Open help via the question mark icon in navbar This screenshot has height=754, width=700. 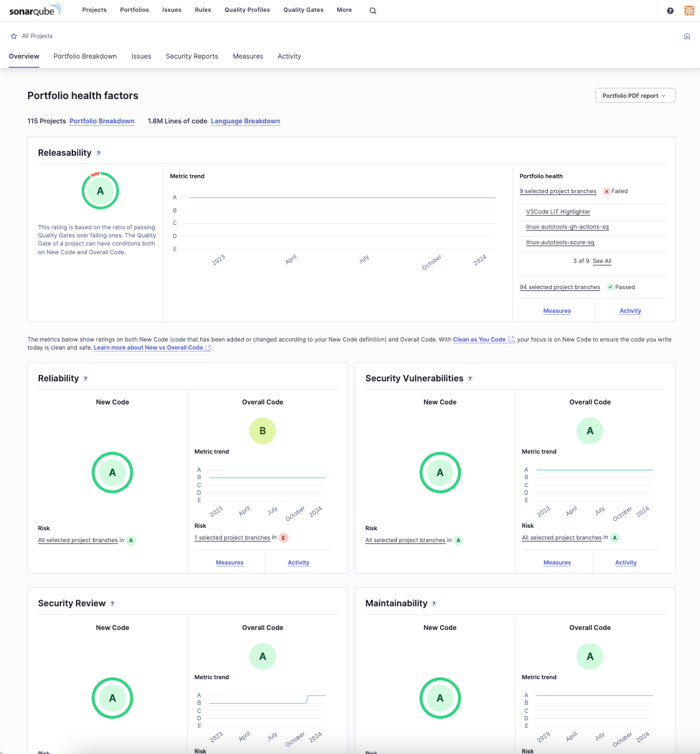[x=670, y=11]
